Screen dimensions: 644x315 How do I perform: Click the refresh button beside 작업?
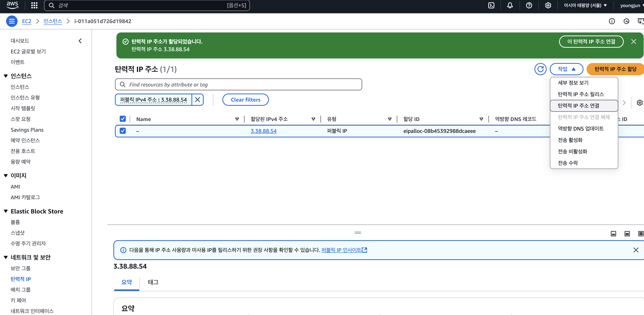[x=540, y=69]
